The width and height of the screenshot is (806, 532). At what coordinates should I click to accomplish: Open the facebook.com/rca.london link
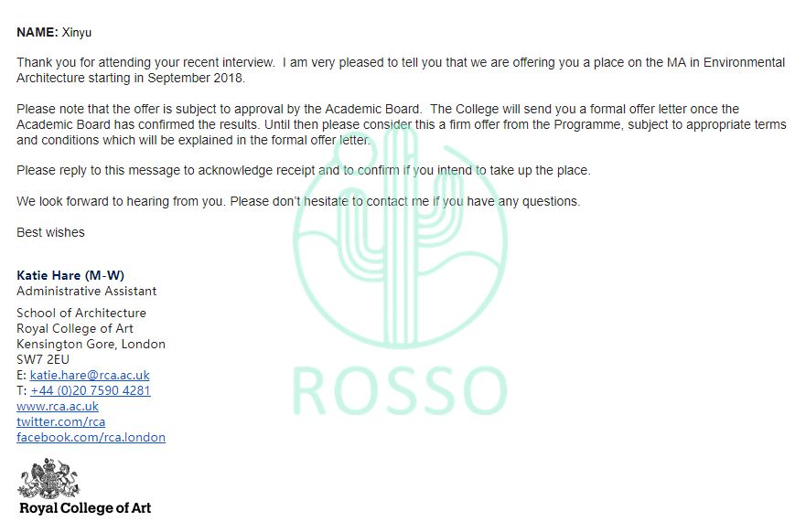(91, 438)
